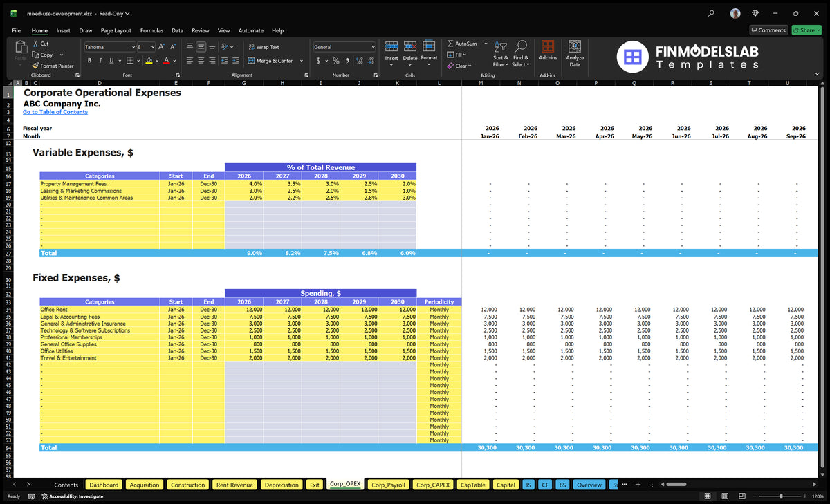Open the font name Tahoma dropdown
Screen dimensions: 830x504
click(x=133, y=47)
